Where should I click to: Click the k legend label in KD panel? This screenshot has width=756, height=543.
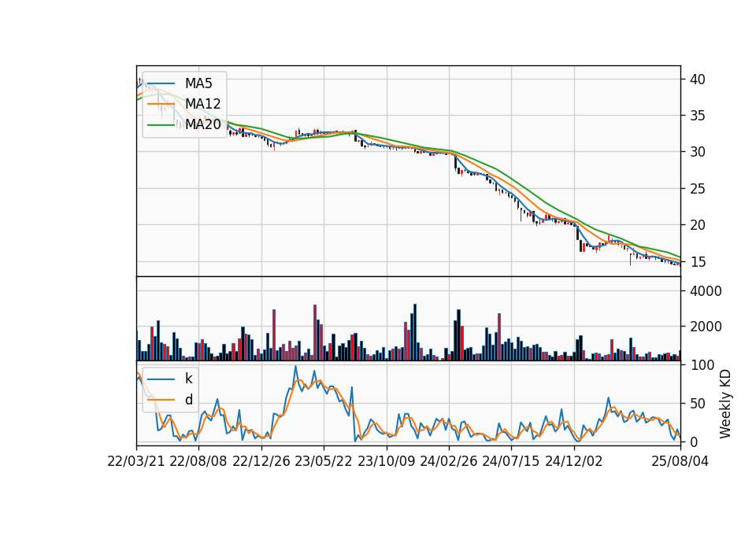pyautogui.click(x=188, y=379)
